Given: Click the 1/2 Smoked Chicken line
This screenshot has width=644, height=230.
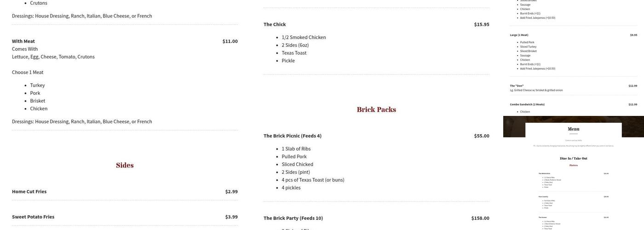Looking at the screenshot, I should pyautogui.click(x=304, y=38).
